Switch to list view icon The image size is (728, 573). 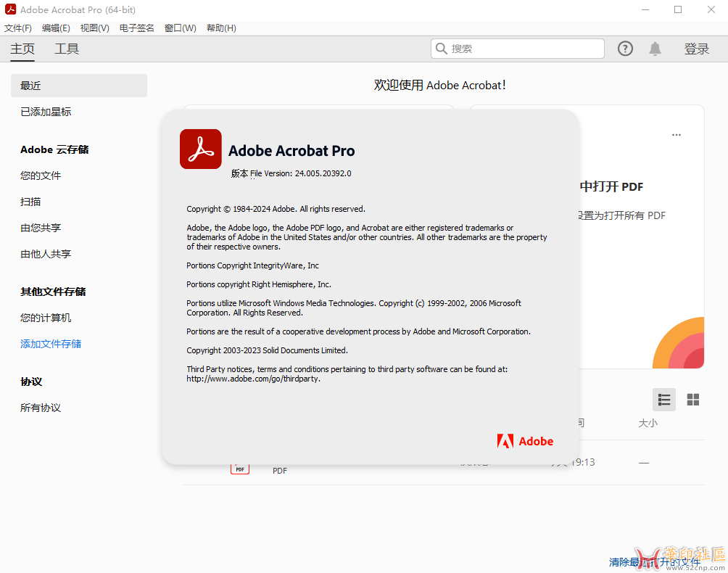[x=664, y=400]
